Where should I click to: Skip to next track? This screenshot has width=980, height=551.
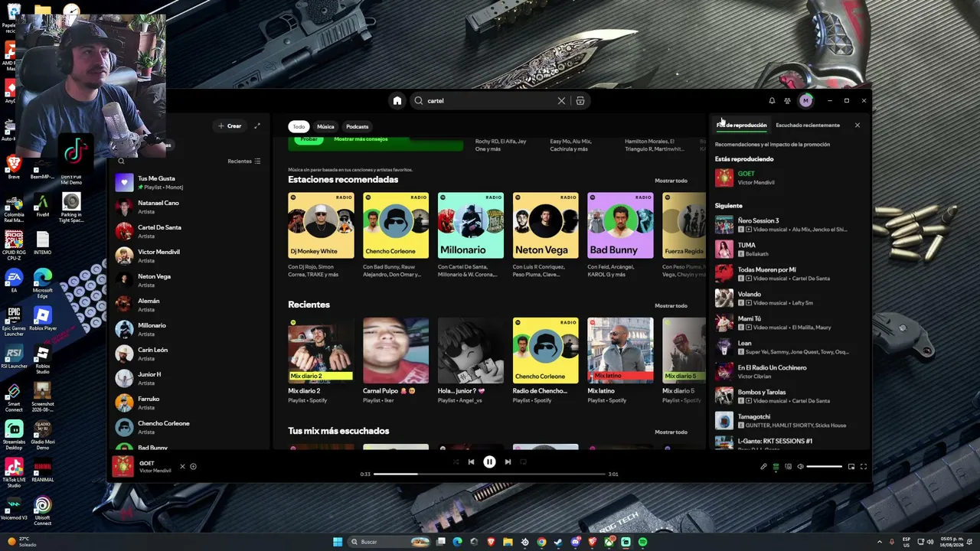point(508,462)
